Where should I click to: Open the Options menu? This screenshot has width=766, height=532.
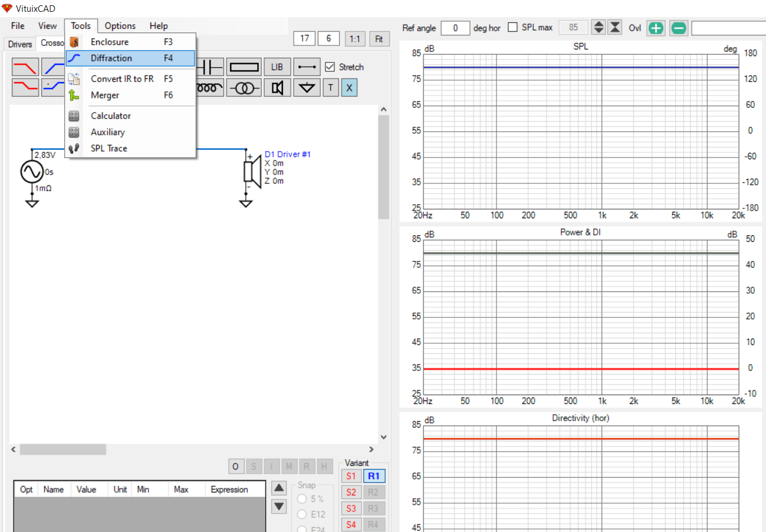[x=120, y=25]
